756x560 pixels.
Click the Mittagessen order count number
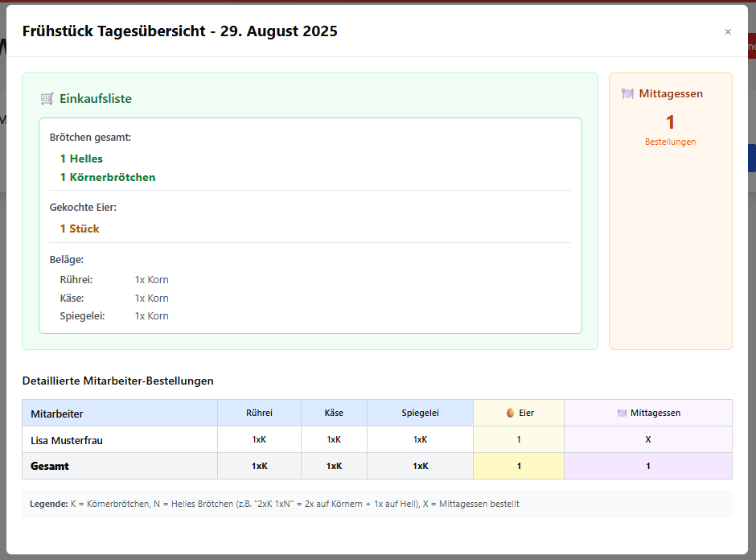[670, 122]
